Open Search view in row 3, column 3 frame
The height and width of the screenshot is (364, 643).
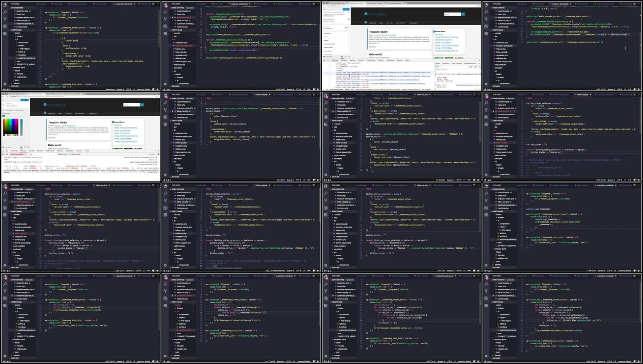326,193
